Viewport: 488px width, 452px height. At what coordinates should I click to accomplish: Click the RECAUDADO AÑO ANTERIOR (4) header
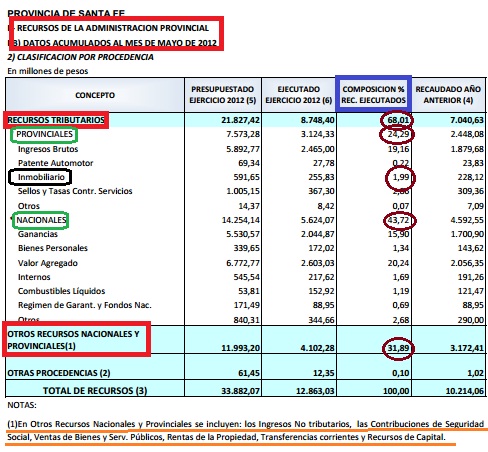[x=448, y=95]
